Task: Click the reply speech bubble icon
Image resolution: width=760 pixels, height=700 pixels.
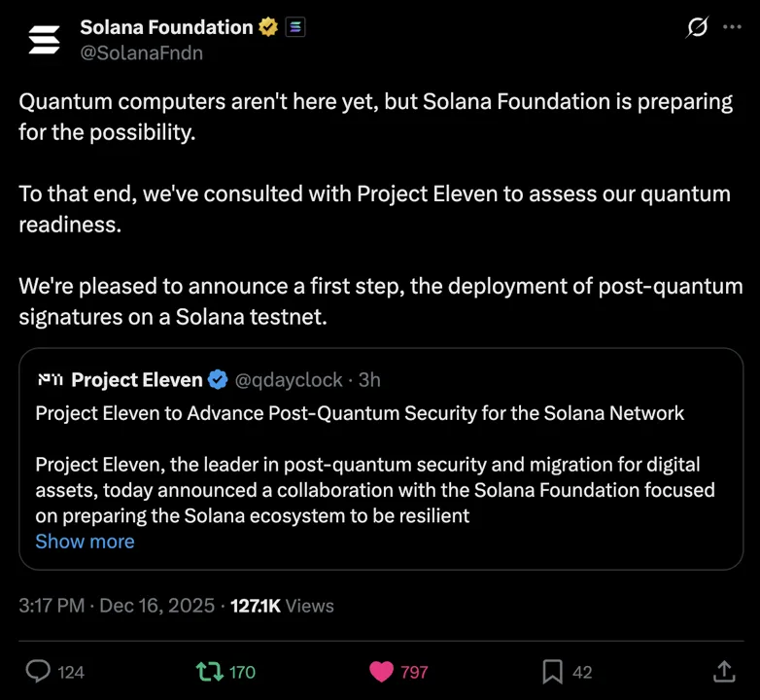Action: 37,671
